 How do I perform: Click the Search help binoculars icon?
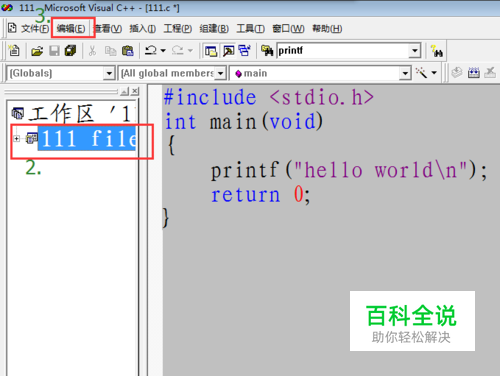[436, 51]
